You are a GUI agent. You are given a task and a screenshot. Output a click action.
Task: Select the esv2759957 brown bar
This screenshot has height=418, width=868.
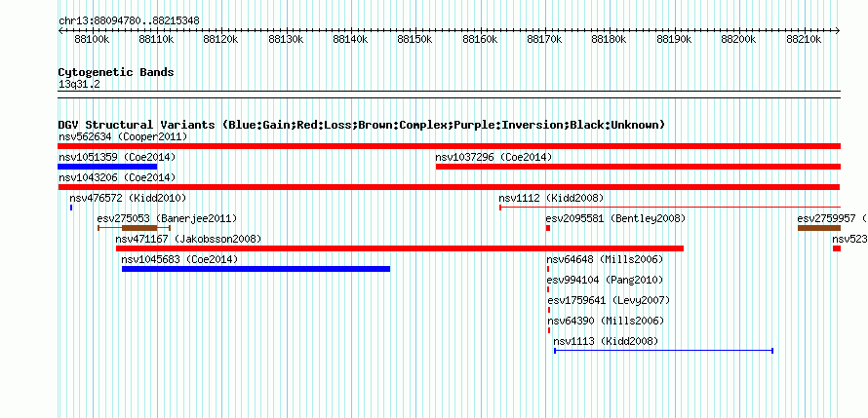click(x=819, y=228)
